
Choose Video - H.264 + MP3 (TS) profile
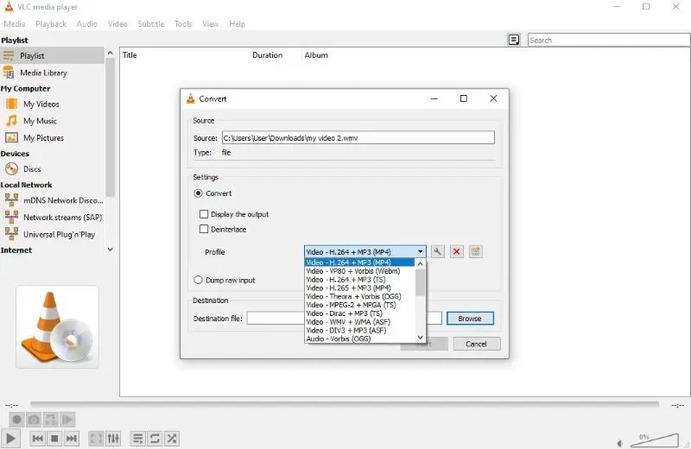pos(359,279)
